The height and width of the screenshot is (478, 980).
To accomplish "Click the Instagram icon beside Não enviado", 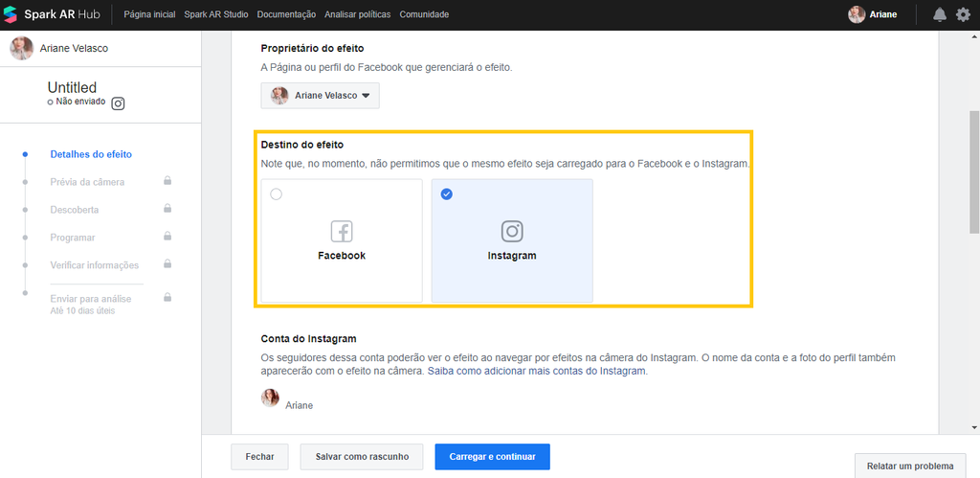I will pos(118,103).
